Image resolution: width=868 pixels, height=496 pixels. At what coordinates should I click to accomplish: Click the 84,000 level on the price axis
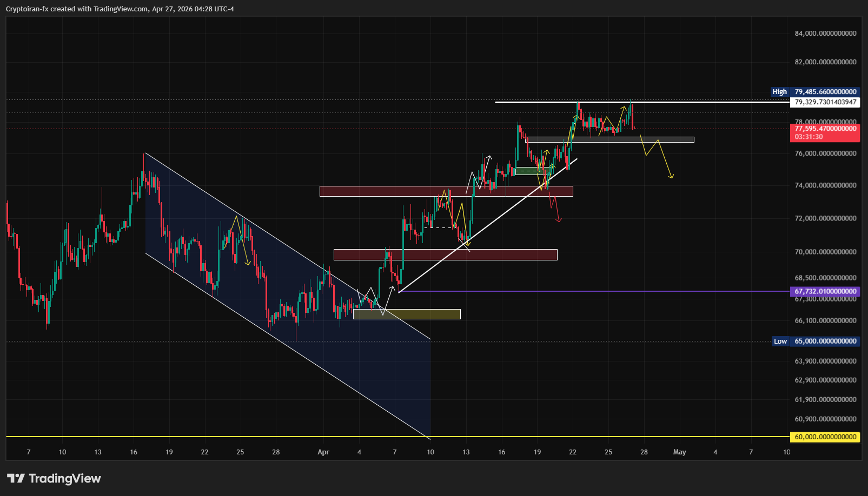tap(825, 33)
